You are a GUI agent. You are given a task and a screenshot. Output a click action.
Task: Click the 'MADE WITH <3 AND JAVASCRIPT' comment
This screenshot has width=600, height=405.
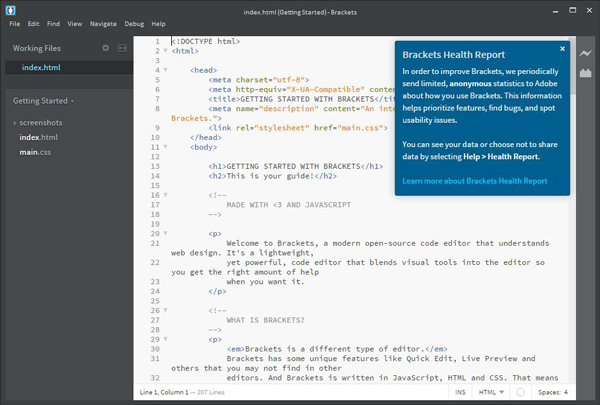click(289, 205)
